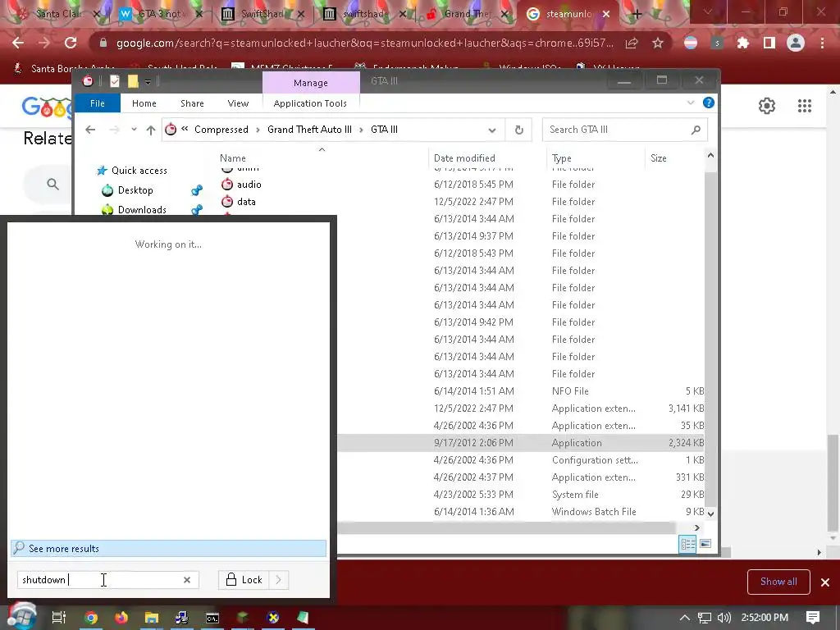Image resolution: width=840 pixels, height=630 pixels.
Task: Select the Application row sized 2,324 KB
Action: 521,443
